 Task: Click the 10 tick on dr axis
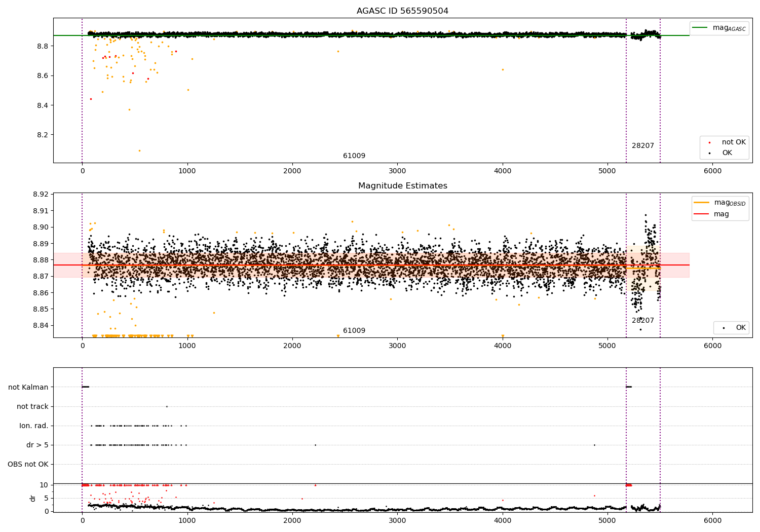coord(44,485)
